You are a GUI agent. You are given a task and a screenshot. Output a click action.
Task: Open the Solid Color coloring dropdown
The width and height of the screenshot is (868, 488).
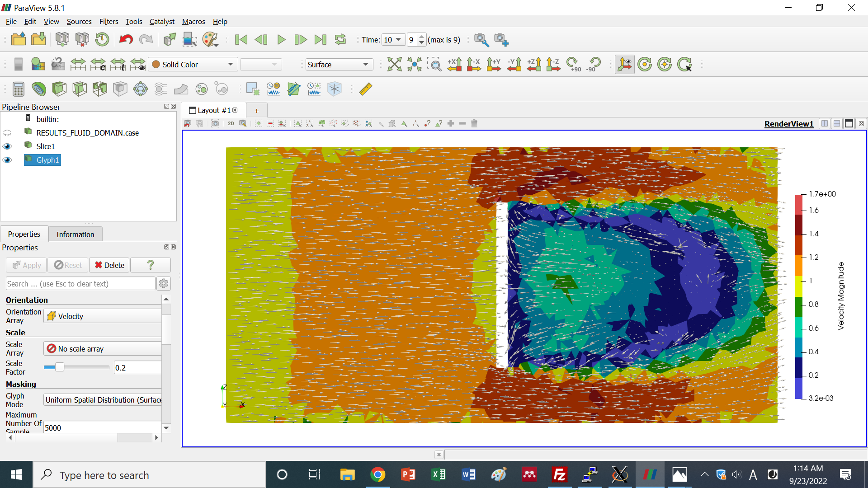point(193,65)
